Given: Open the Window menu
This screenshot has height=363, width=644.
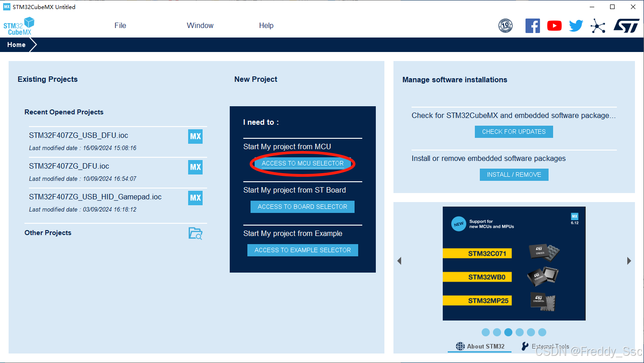Looking at the screenshot, I should (200, 26).
